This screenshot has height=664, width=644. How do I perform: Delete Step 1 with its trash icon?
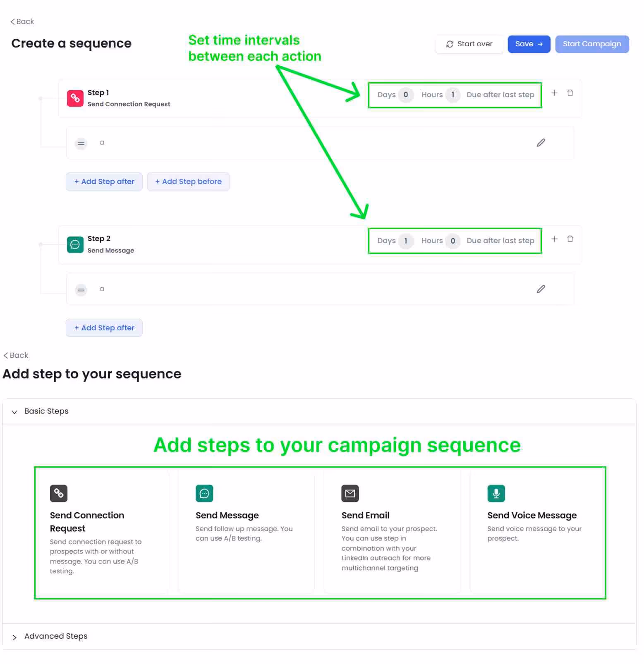coord(570,93)
